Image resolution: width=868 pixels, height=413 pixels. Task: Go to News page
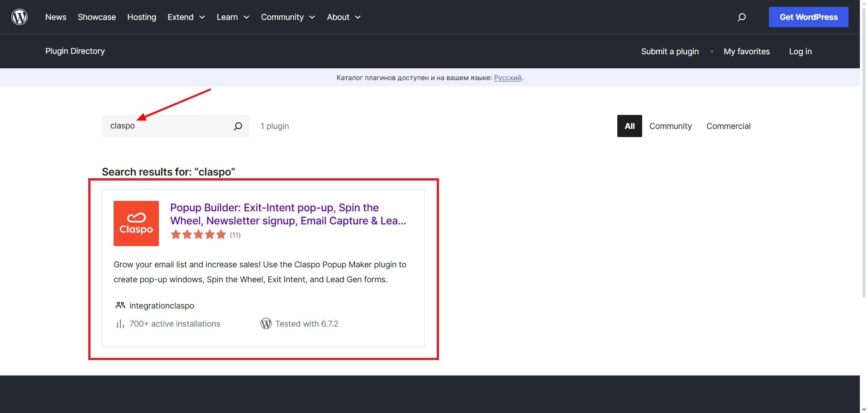56,17
